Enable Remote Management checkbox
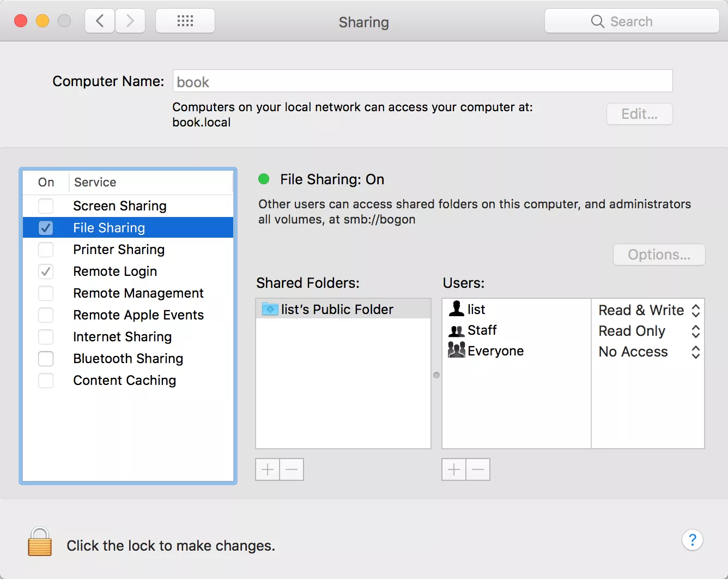Image resolution: width=728 pixels, height=579 pixels. [x=46, y=293]
